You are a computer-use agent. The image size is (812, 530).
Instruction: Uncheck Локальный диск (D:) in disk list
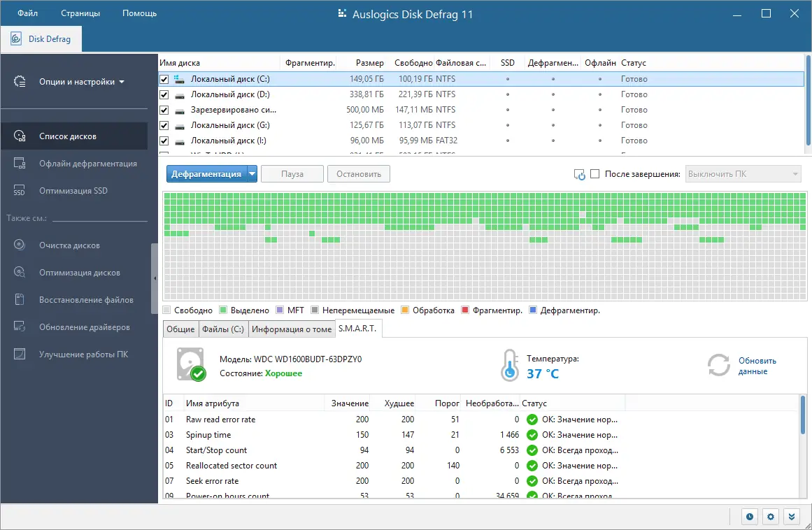pos(164,94)
